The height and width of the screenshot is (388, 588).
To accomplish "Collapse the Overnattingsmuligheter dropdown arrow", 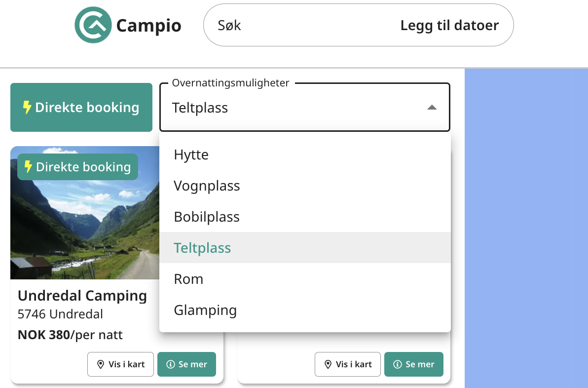I will click(x=432, y=107).
